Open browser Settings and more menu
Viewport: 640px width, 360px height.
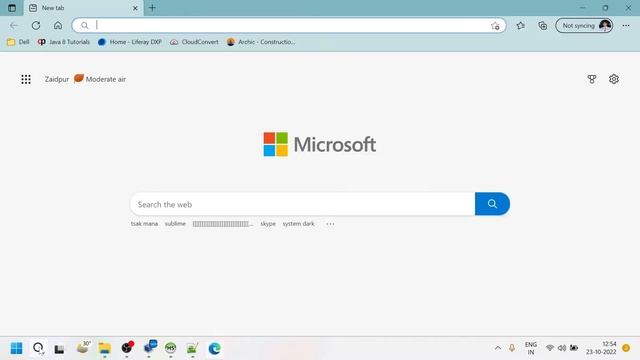tap(626, 25)
